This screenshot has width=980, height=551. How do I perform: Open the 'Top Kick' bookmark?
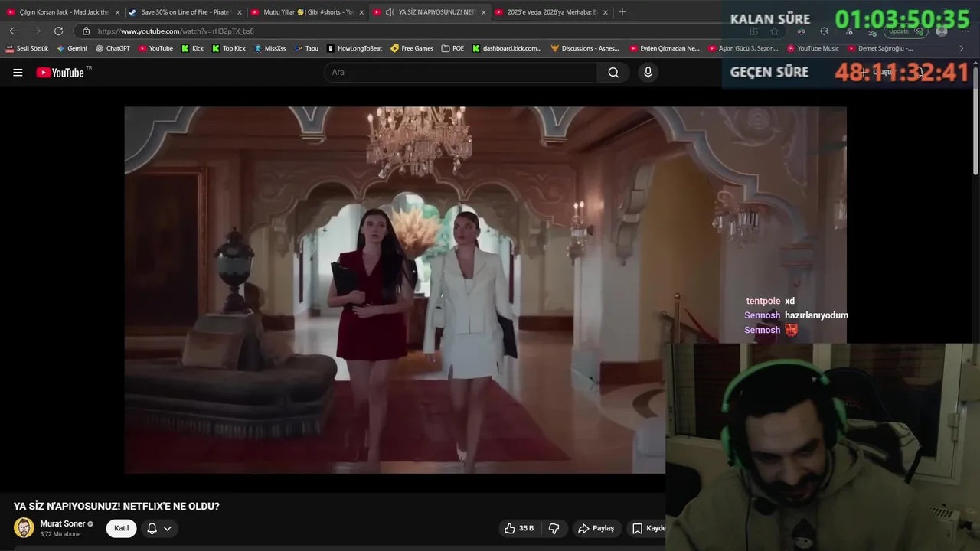point(229,48)
